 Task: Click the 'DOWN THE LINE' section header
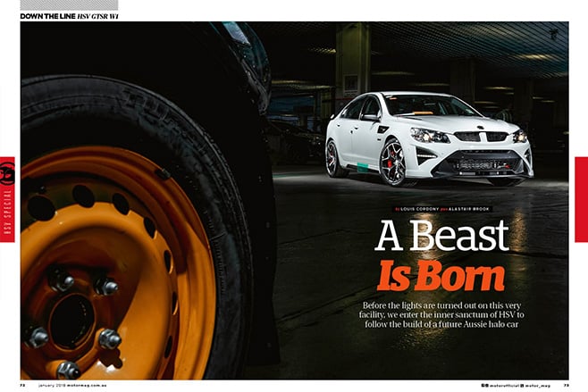click(47, 16)
